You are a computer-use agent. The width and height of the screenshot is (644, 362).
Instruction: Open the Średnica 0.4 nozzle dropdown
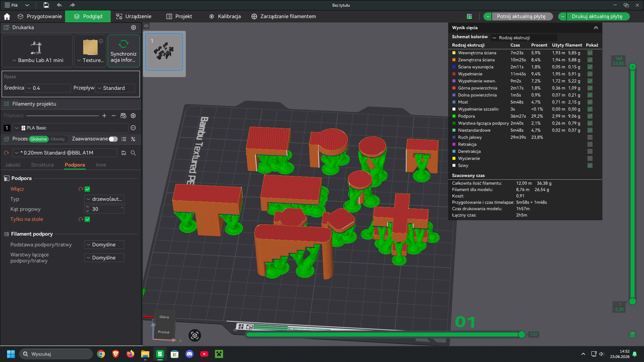(x=48, y=88)
